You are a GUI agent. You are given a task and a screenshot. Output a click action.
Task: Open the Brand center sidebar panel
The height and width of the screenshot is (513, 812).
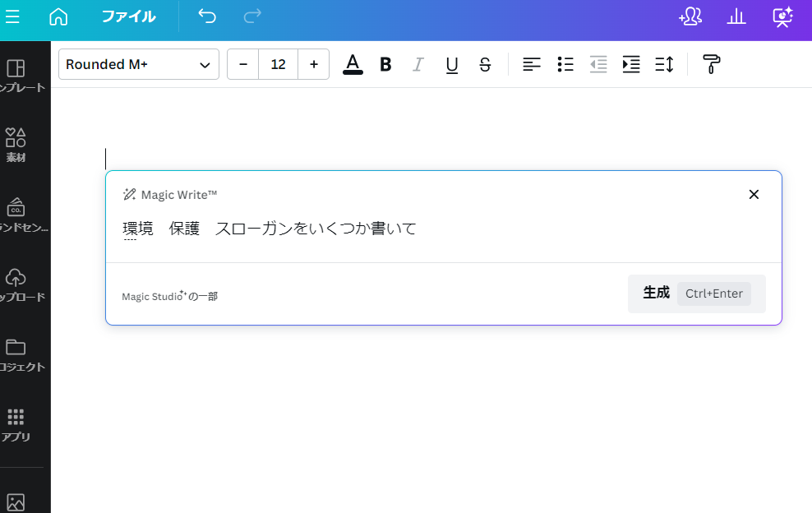point(21,215)
